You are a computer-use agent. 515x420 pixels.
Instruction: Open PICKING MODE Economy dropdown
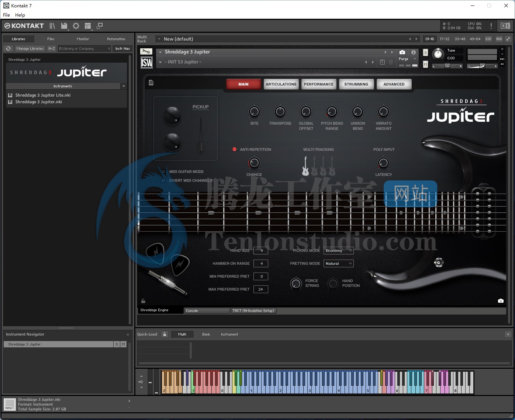[x=339, y=250]
